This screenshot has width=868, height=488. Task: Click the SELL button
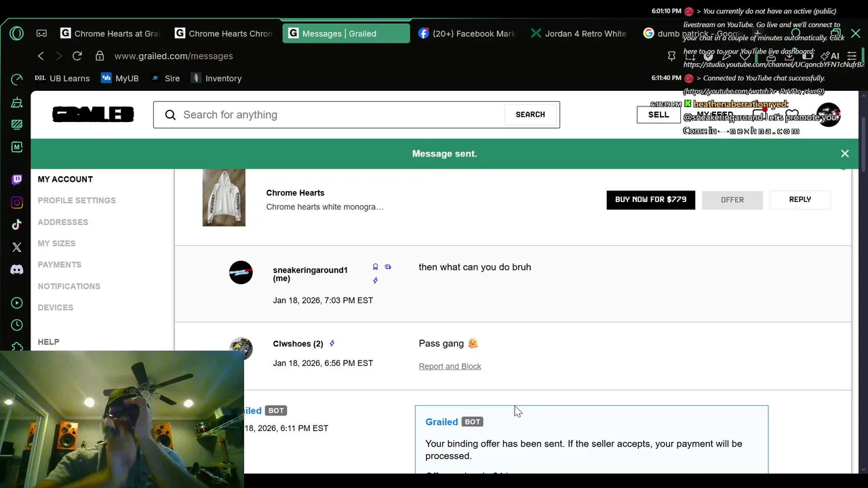coord(658,115)
